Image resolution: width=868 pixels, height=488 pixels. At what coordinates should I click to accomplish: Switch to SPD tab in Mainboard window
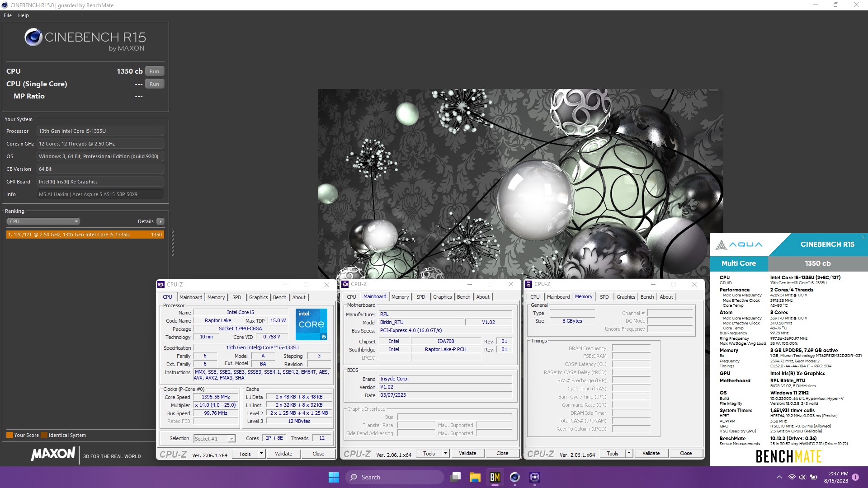[x=420, y=297]
